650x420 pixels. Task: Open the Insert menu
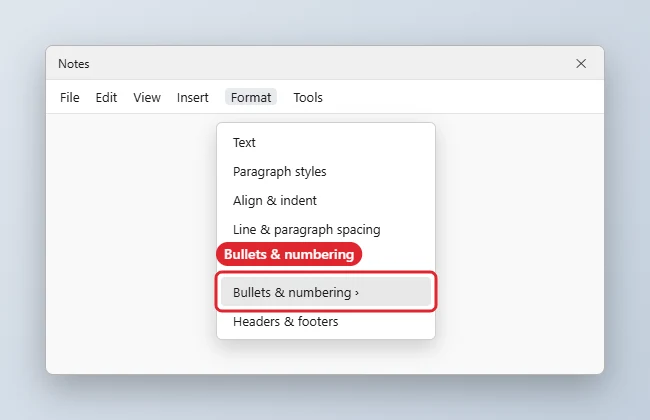pos(192,97)
